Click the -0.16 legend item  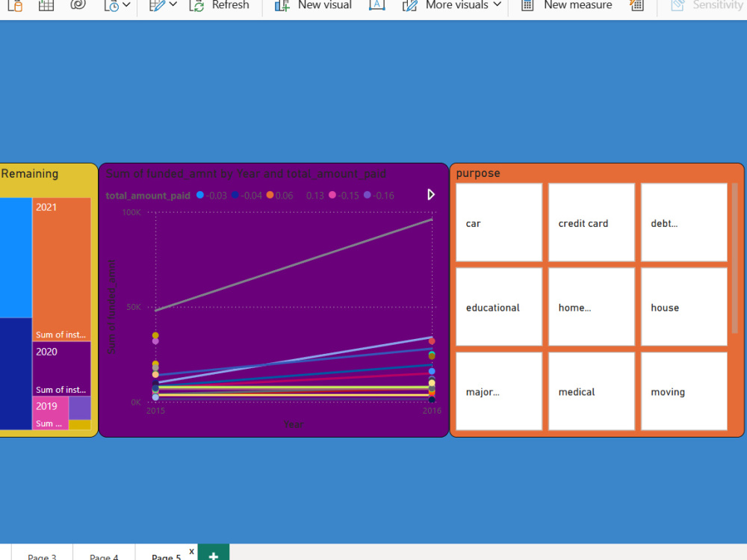(x=379, y=196)
